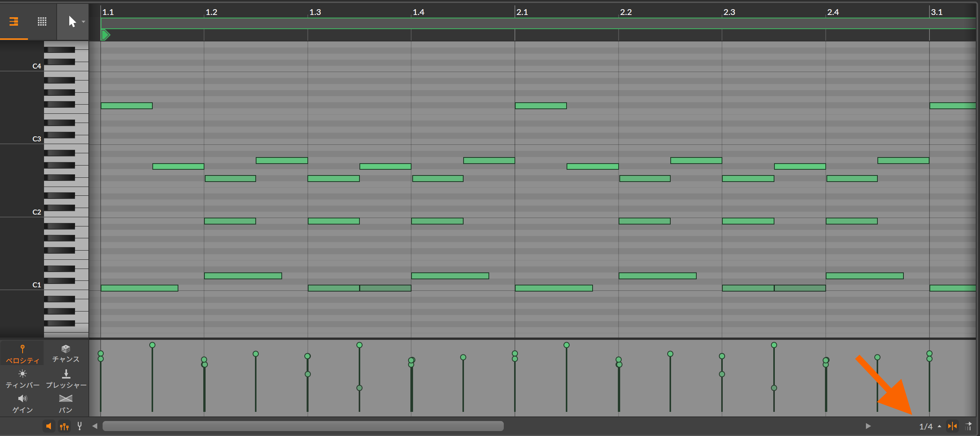Click tallest velocity handle between 1.1 and 1.2

[x=152, y=345]
